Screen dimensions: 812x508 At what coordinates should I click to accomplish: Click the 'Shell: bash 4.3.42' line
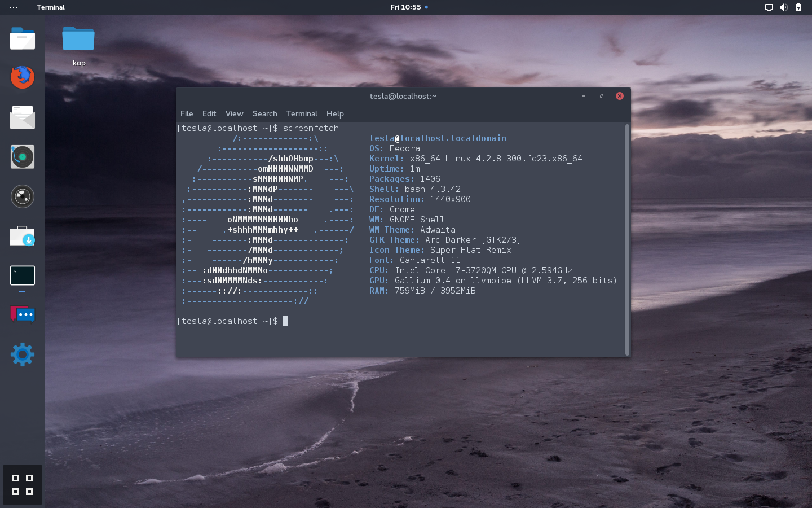pos(415,189)
